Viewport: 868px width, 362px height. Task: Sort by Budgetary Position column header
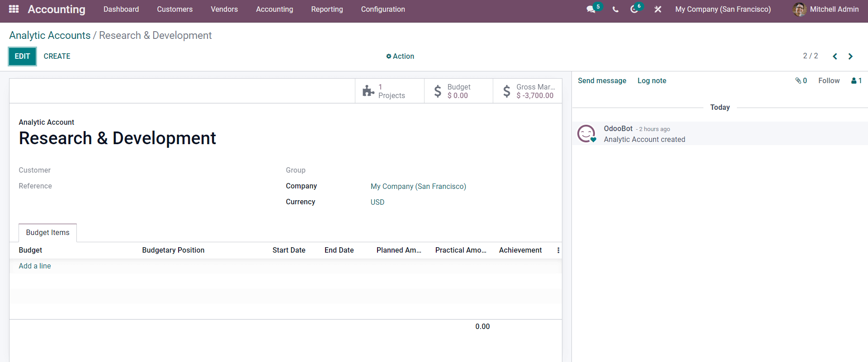[173, 250]
